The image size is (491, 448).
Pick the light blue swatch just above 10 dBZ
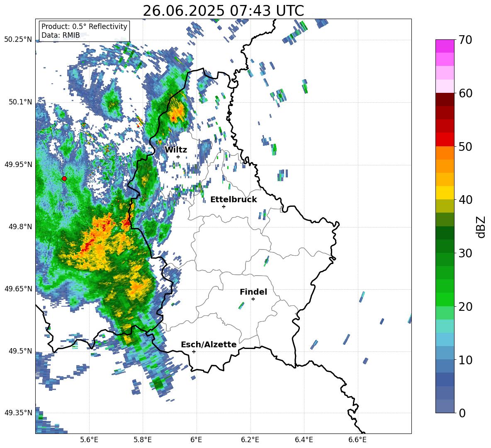pyautogui.click(x=445, y=353)
